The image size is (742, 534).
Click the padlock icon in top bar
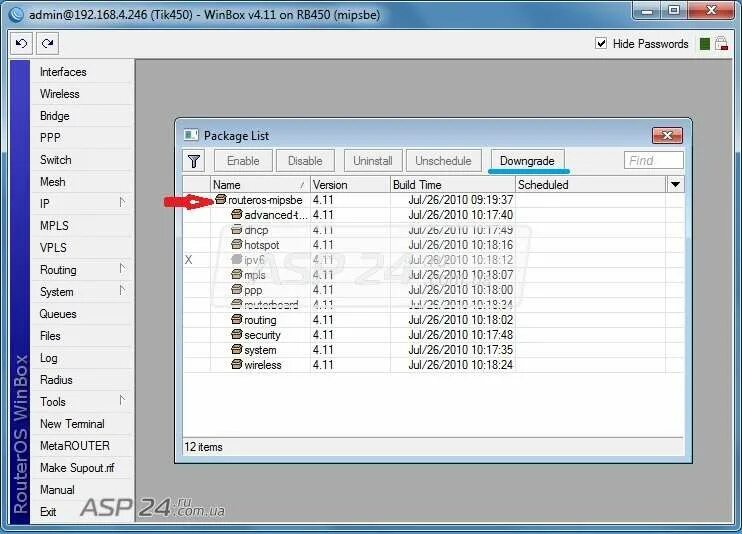721,44
